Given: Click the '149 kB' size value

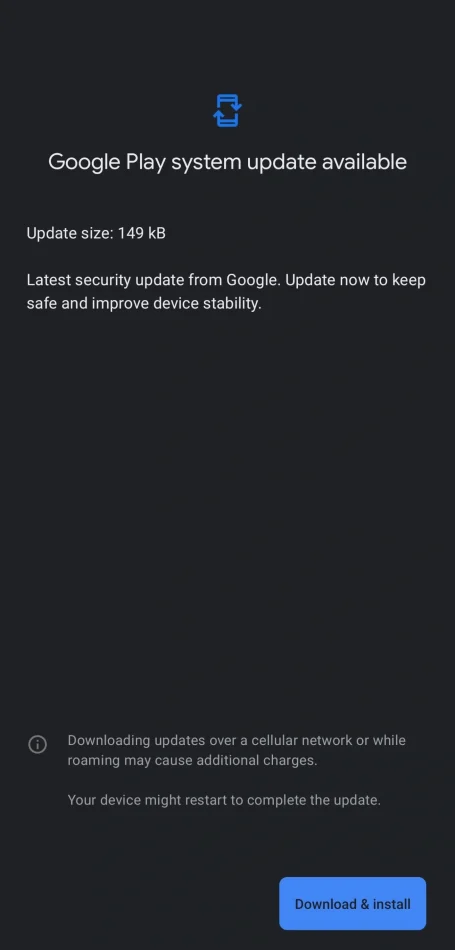Looking at the screenshot, I should [142, 233].
